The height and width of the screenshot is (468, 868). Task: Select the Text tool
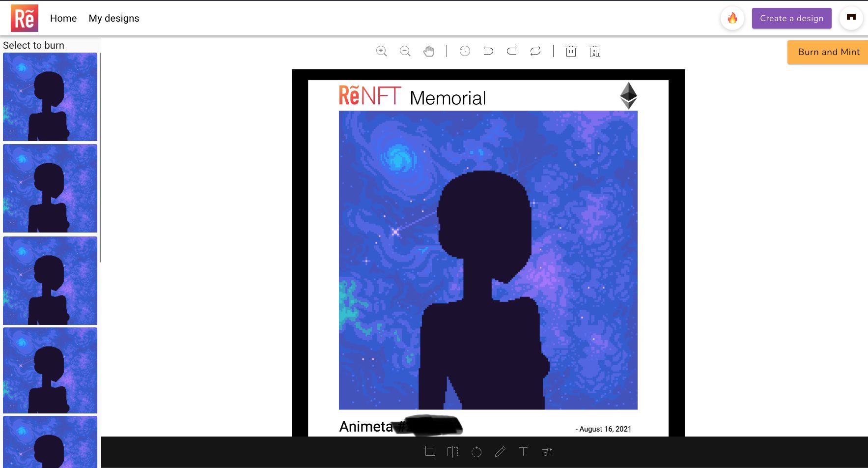524,452
